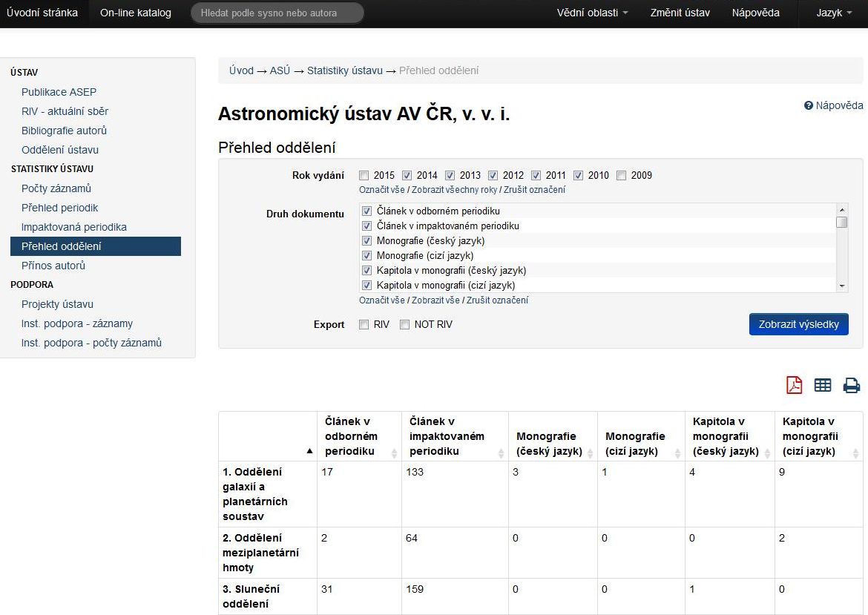Sort by Článek v impaktovaném periodiku column

pos(501,453)
